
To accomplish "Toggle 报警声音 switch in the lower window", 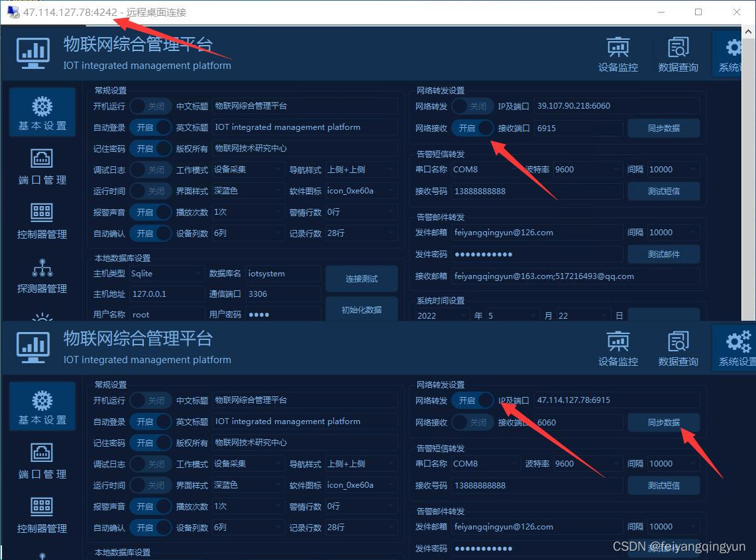I will point(150,506).
